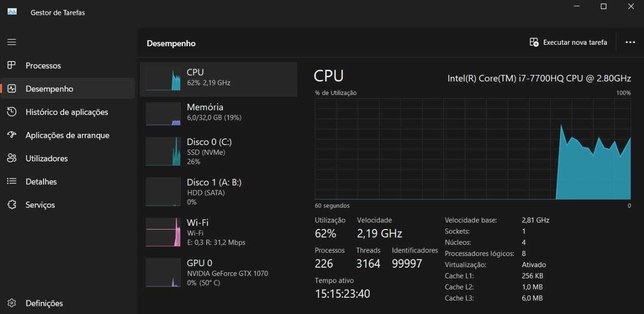Viewport: 644px width, 314px height.
Task: Click the CPU resource label in list
Action: [195, 72]
